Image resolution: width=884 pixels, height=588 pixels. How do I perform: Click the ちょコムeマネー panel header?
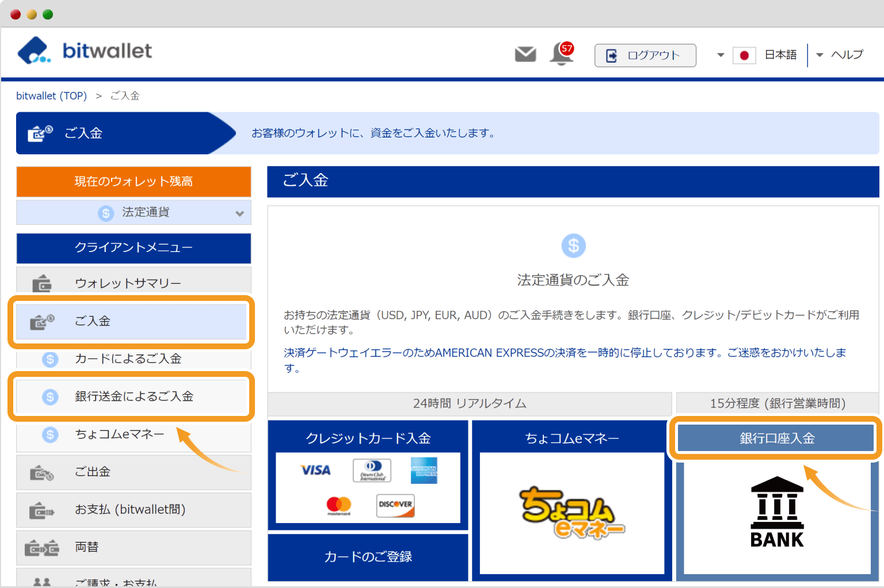click(572, 438)
